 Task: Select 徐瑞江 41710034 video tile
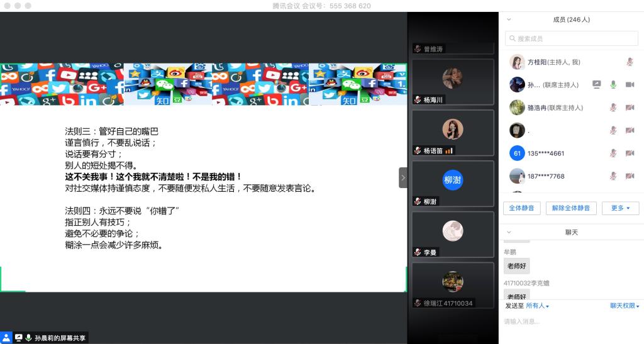tap(453, 286)
